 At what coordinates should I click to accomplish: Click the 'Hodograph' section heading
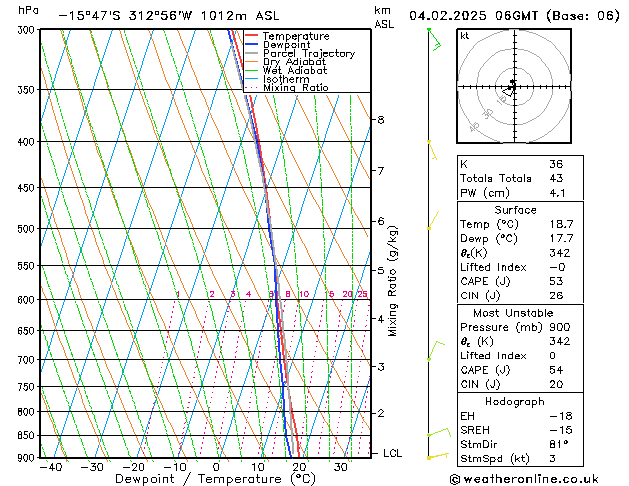click(x=515, y=401)
